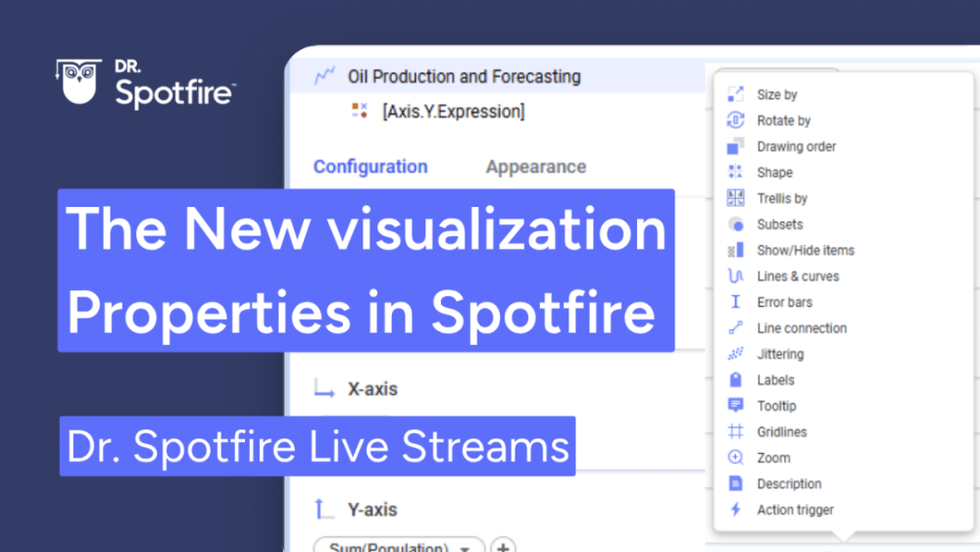Screen dimensions: 980x552
Task: Click the Labels tag icon
Action: tap(736, 379)
